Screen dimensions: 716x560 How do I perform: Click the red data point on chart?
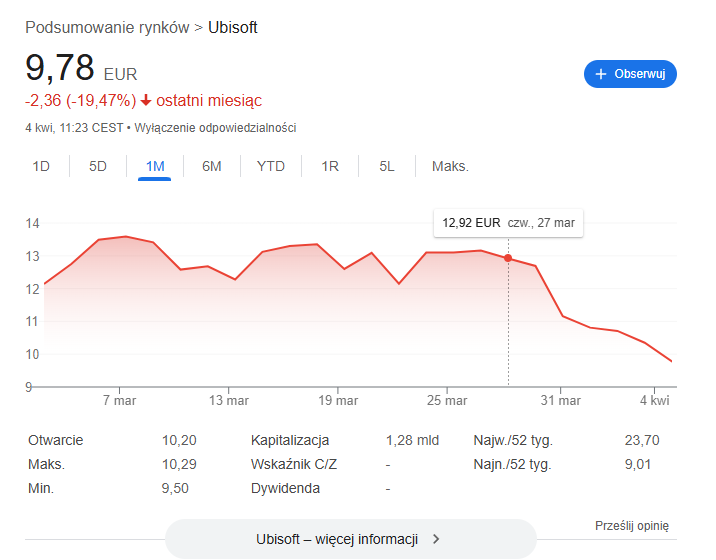coord(508,258)
